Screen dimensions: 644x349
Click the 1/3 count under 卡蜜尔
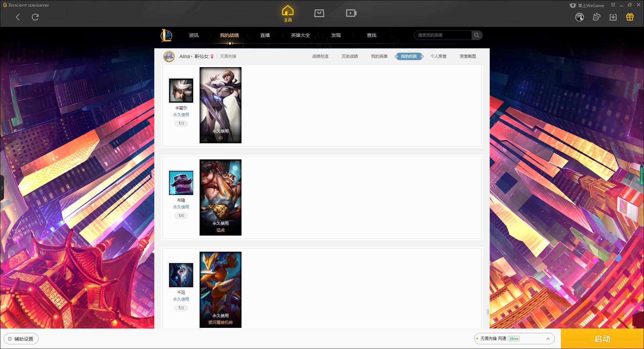pos(181,123)
